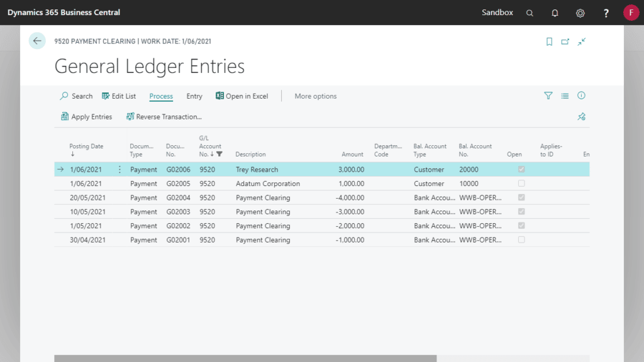Image resolution: width=644 pixels, height=362 pixels.
Task: Open the filter pane icon
Action: [548, 96]
